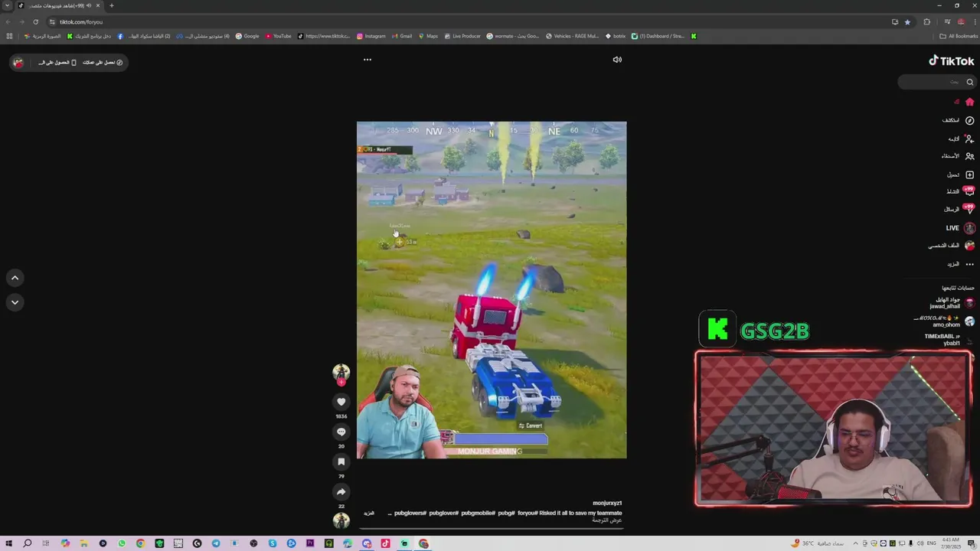Open the Activity inbox with 99+ badge
Image resolution: width=980 pixels, height=551 pixels.
click(969, 191)
